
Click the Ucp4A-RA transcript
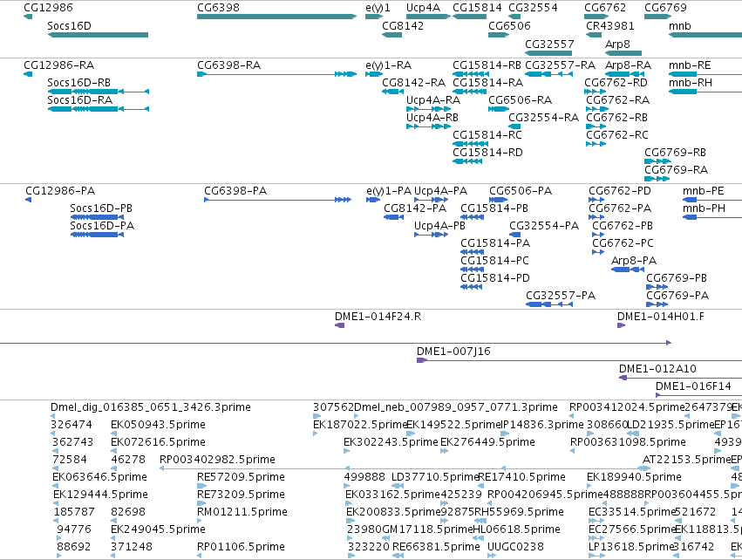(429, 109)
